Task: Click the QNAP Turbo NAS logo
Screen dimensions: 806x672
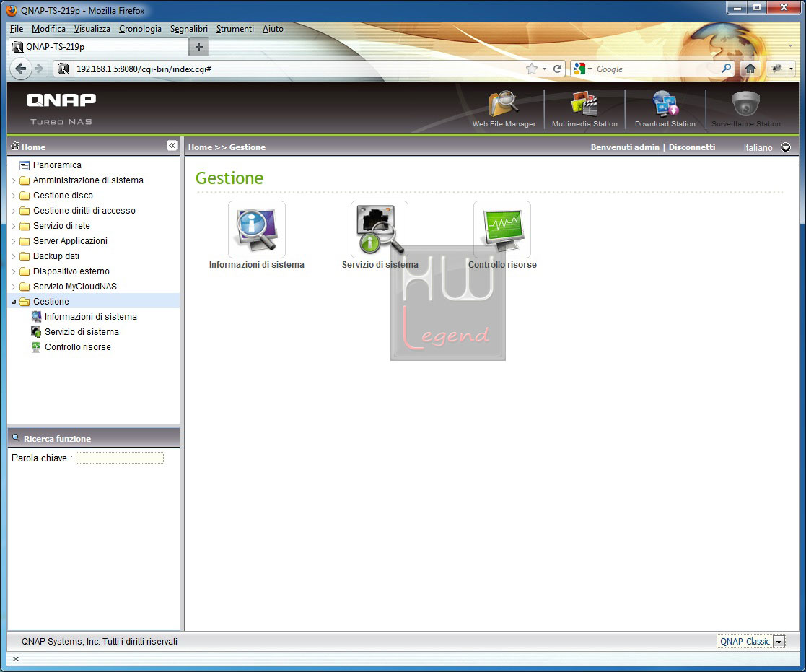Action: (x=61, y=108)
